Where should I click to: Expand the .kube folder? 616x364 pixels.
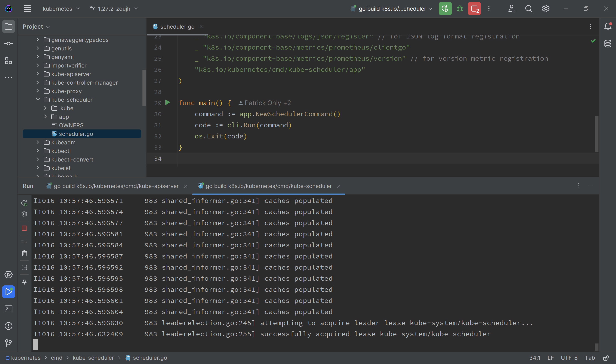click(45, 108)
